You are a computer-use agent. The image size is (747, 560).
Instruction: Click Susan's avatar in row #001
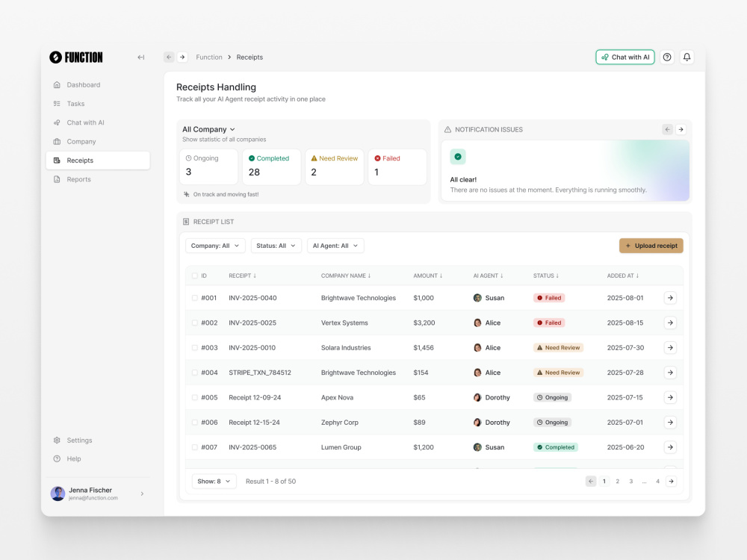[477, 298]
